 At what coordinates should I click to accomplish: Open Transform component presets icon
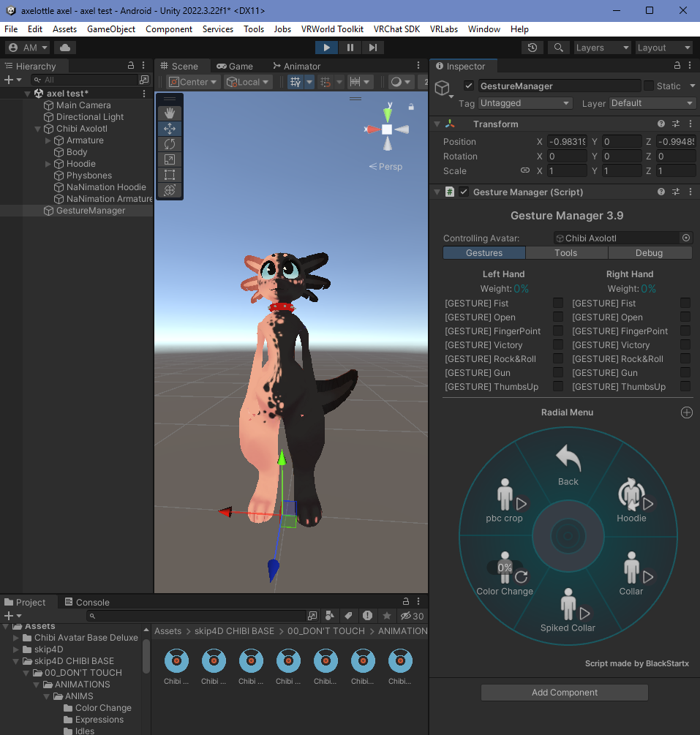(x=676, y=124)
